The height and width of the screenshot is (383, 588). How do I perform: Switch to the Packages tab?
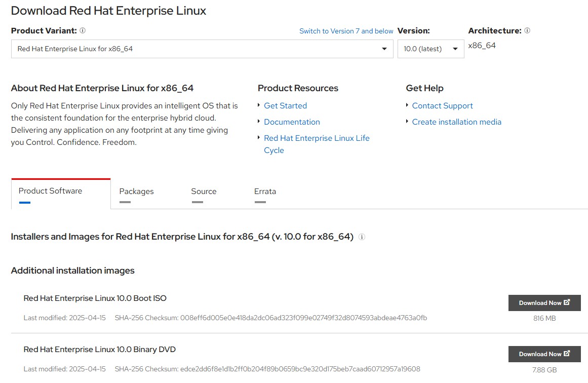[137, 191]
